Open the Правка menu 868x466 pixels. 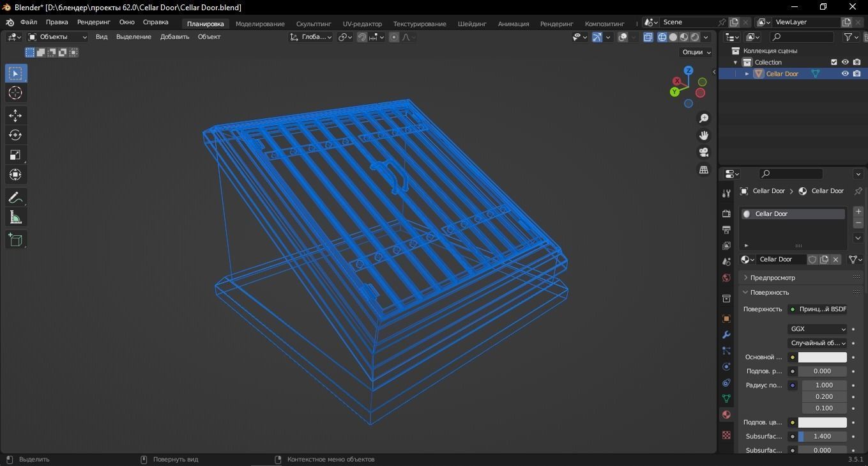tap(57, 22)
